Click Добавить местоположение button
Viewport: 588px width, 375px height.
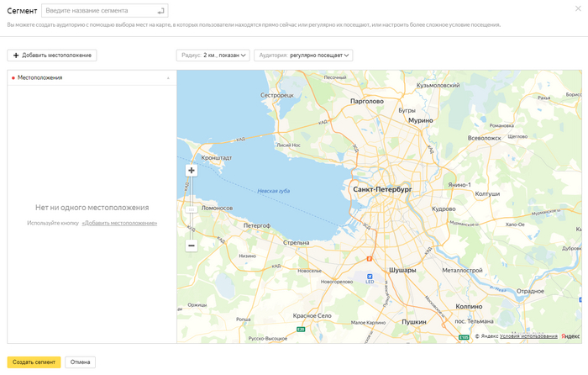click(52, 55)
